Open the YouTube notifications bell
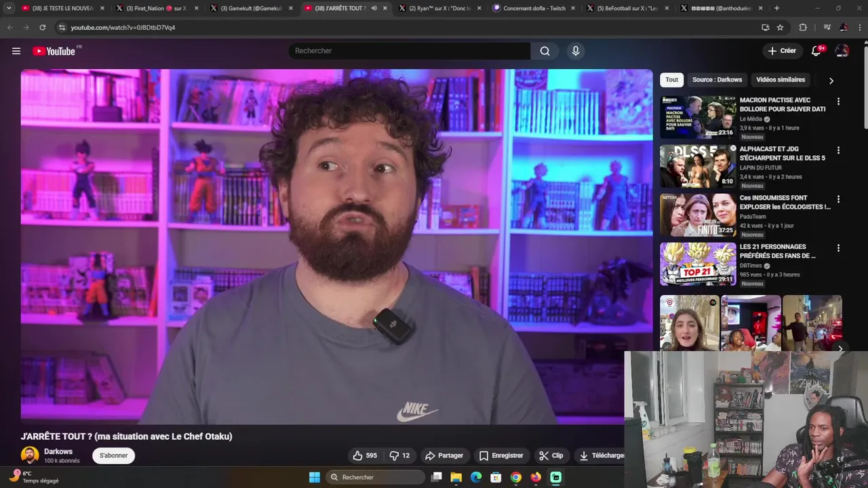Screen dimensions: 868x488 (816, 51)
